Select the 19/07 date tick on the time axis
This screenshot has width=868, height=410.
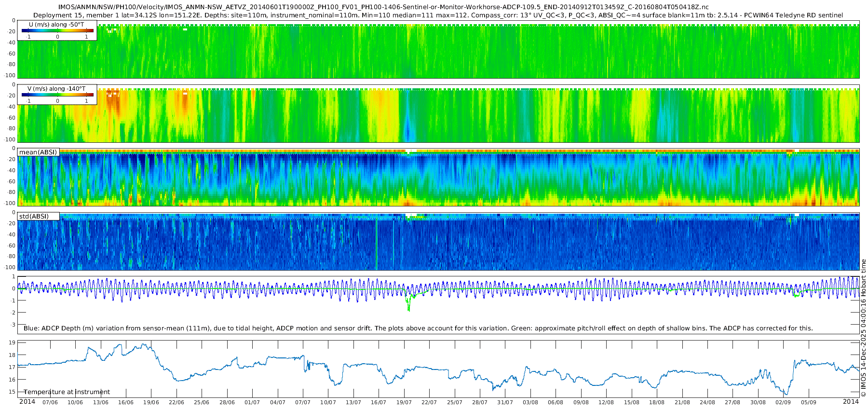coord(404,402)
